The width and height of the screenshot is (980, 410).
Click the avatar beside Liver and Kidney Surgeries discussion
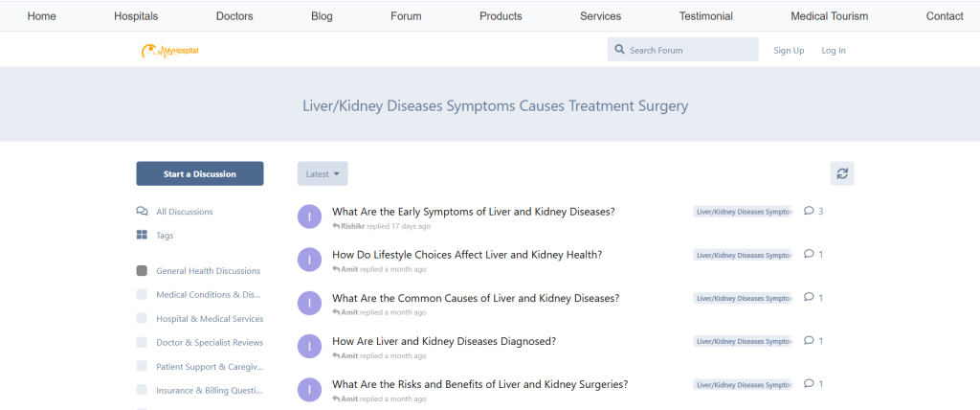(309, 389)
